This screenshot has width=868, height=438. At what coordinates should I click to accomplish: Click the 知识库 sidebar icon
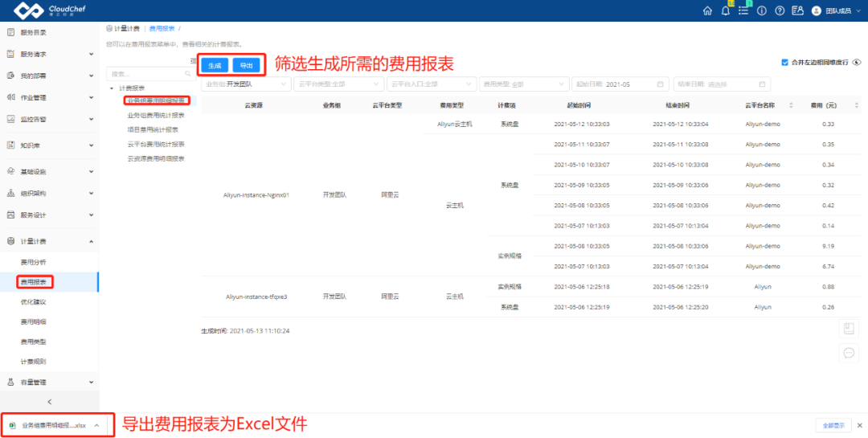point(10,145)
